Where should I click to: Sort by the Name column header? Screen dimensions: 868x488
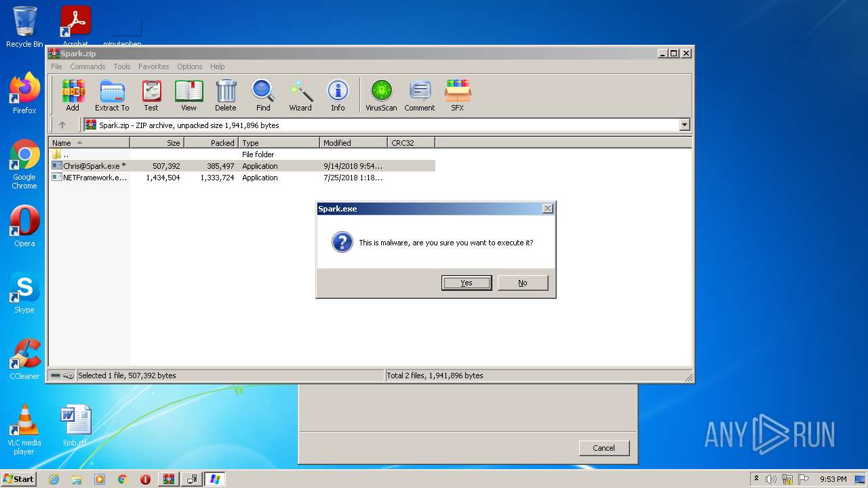pyautogui.click(x=89, y=142)
